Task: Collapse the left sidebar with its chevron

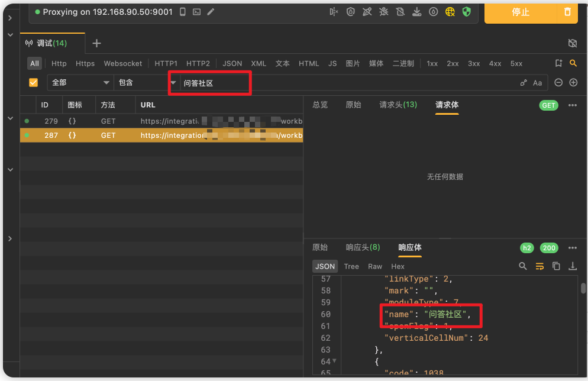Action: coord(9,17)
